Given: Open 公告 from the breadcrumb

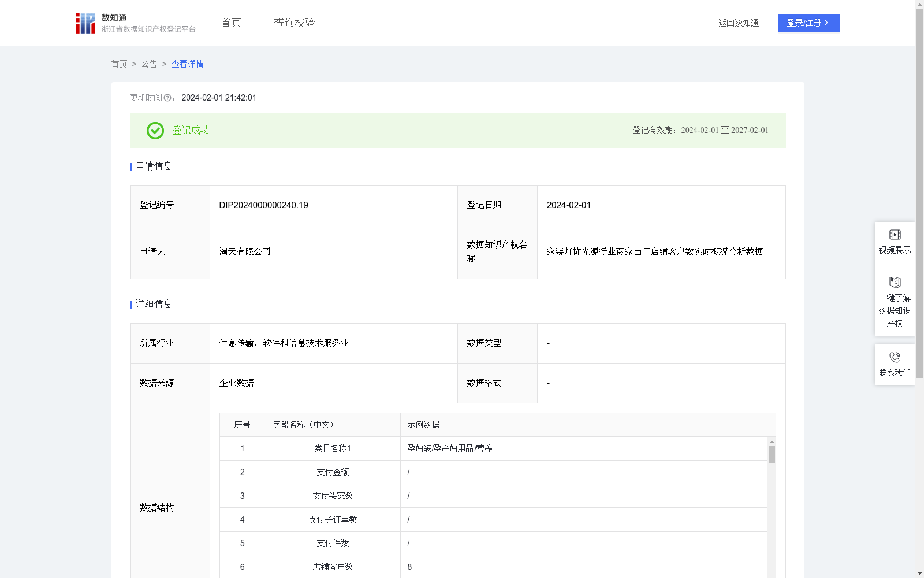Looking at the screenshot, I should [x=149, y=64].
